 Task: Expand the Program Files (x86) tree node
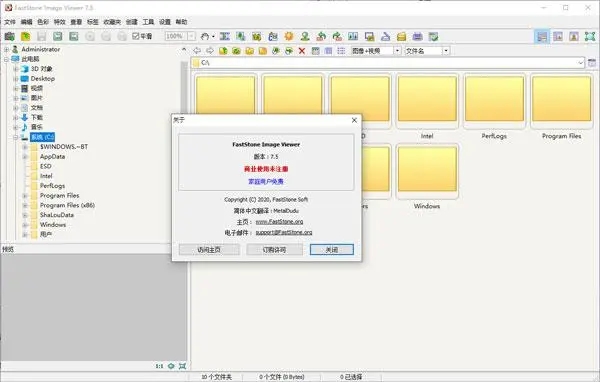coord(25,206)
